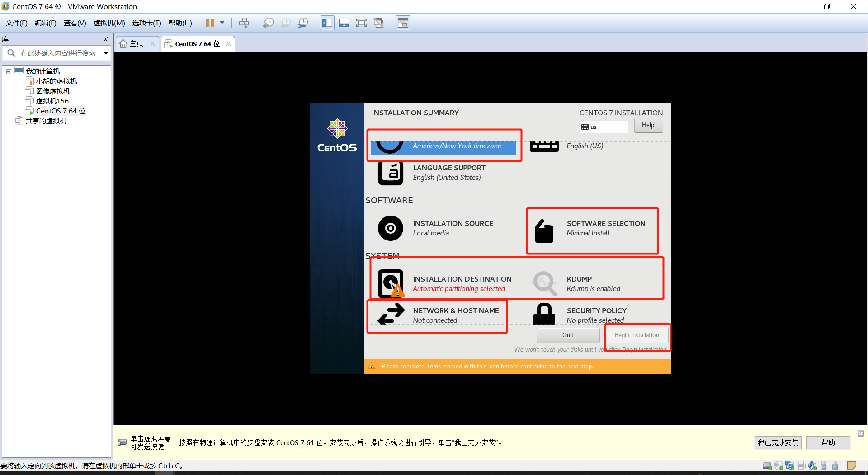Open the English (US) keyboard setting
Viewport: 868px width, 475px height.
coord(585,146)
